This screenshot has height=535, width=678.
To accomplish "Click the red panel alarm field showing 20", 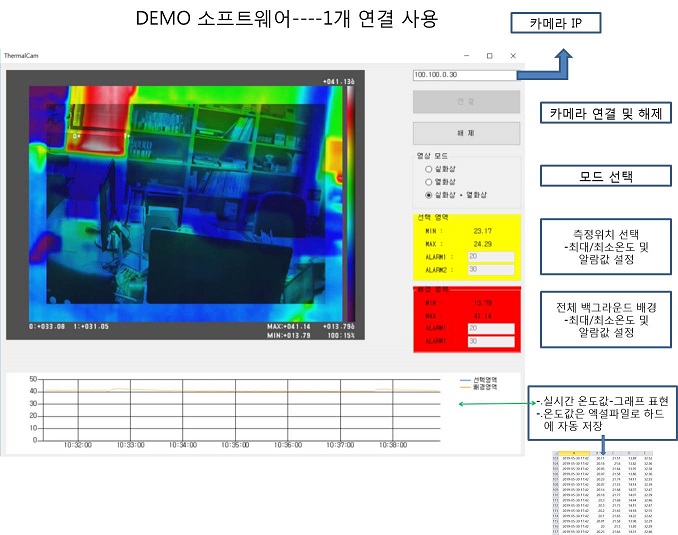I will click(491, 329).
